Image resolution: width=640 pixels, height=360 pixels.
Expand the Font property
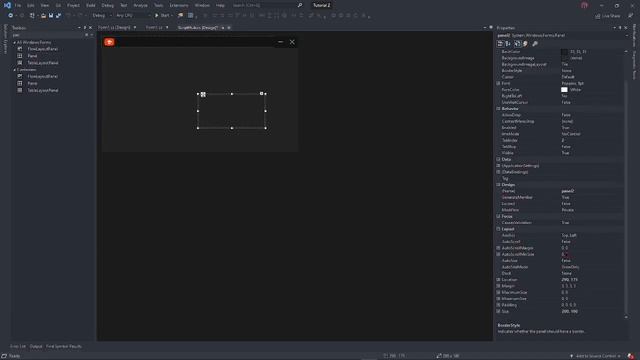498,83
